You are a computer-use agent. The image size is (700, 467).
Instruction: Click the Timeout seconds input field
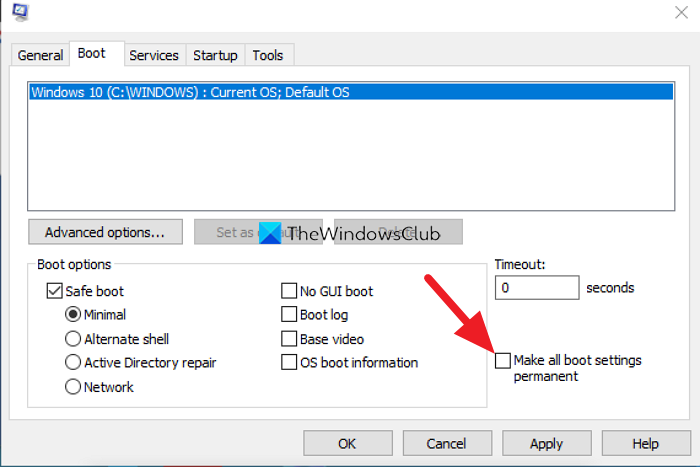point(537,288)
